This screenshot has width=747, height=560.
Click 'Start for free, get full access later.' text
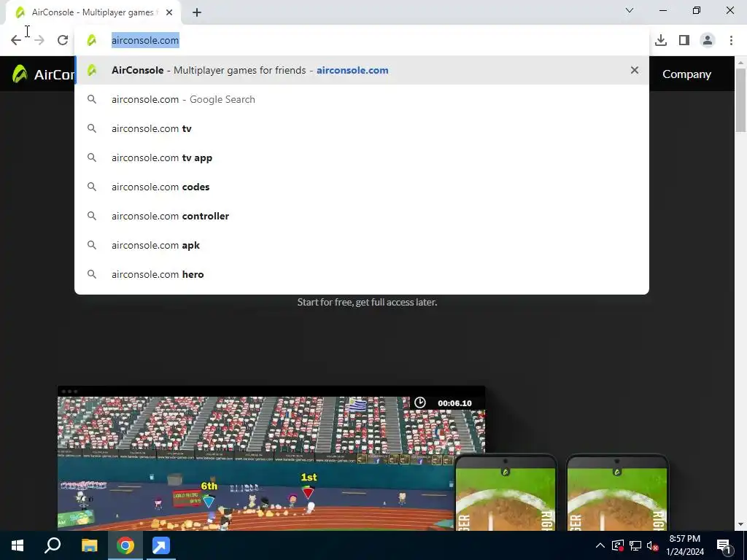pos(367,302)
